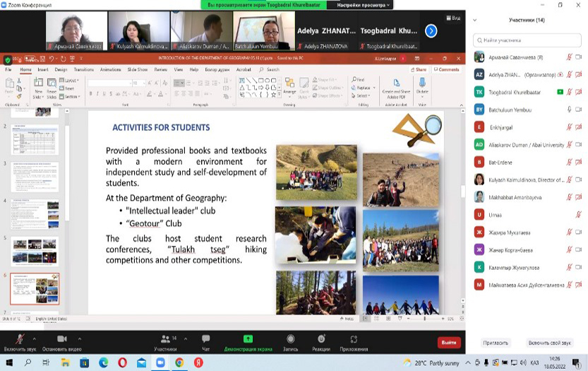The height and width of the screenshot is (371, 588).
Task: Open the Реакции reactions menu
Action: pyautogui.click(x=321, y=339)
